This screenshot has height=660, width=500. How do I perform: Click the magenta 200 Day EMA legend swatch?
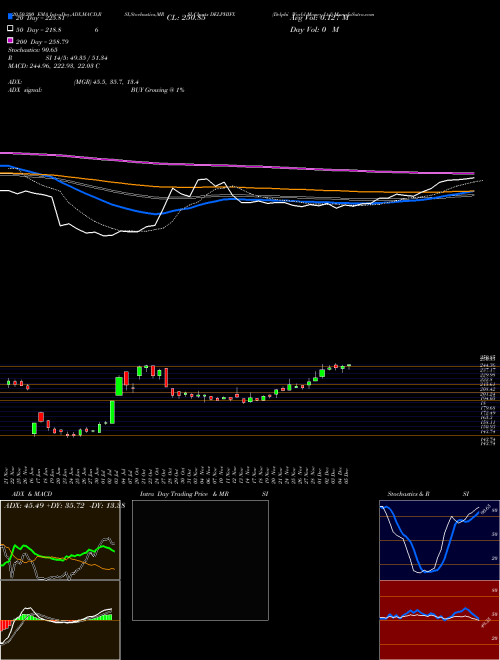click(x=11, y=40)
